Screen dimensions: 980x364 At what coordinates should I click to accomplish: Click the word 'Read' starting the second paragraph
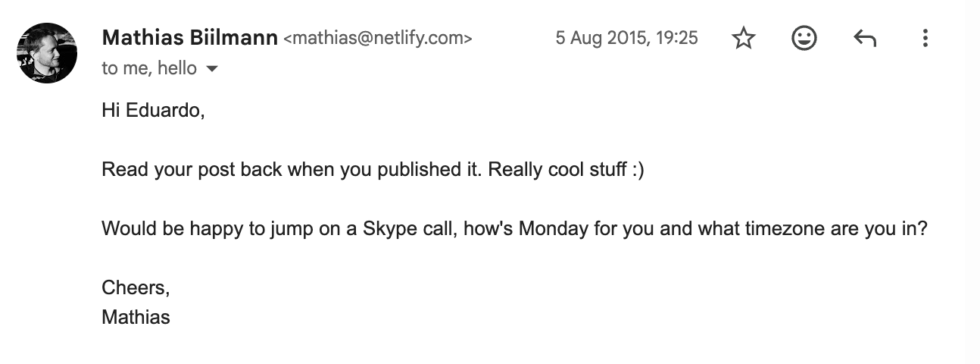click(122, 169)
